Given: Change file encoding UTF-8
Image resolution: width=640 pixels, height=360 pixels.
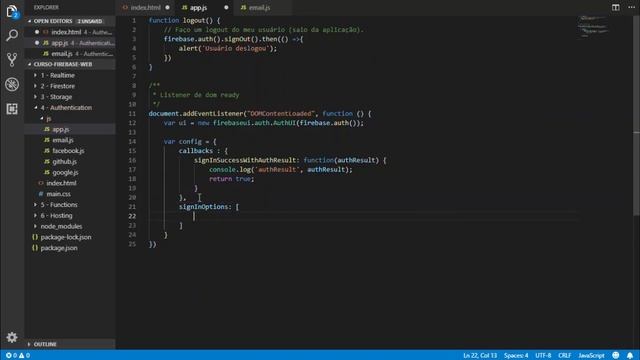Looking at the screenshot, I should coord(543,356).
